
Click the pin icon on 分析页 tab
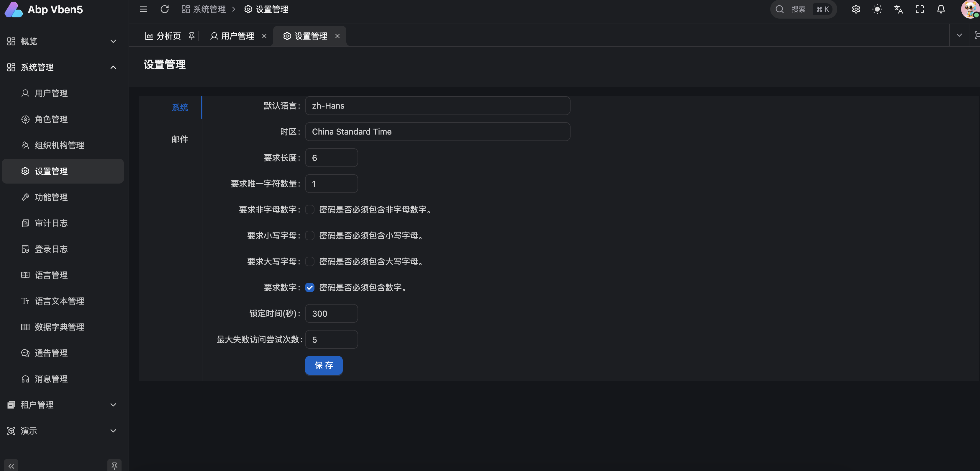click(191, 36)
